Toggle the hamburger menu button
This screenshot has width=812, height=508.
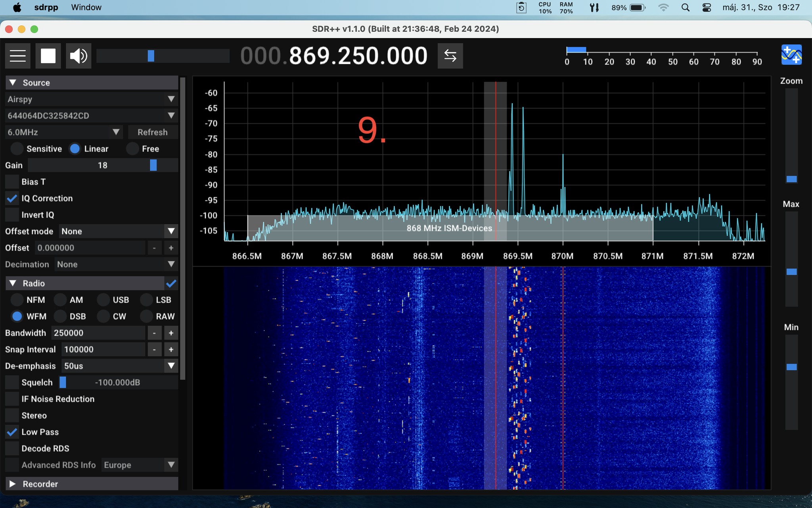[x=18, y=56]
